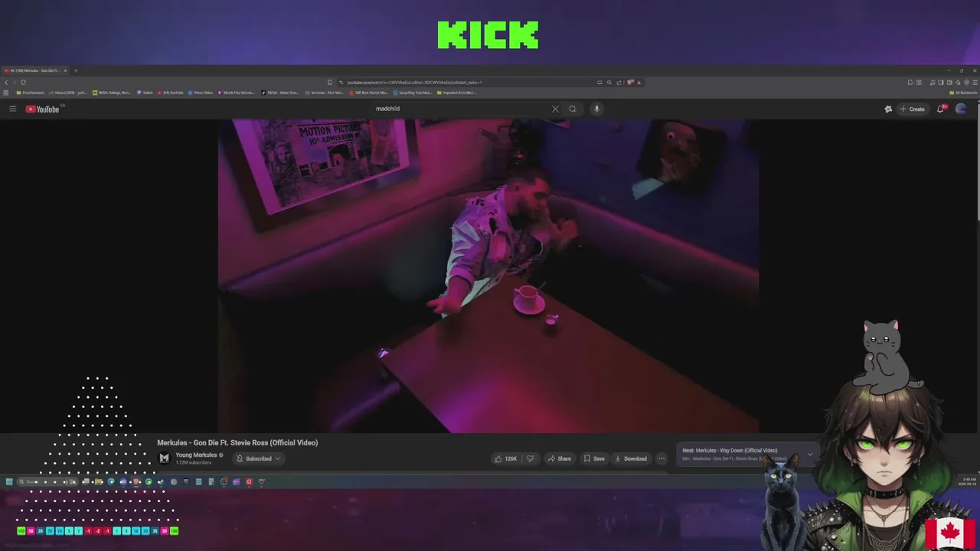Reload the browser page
Image resolution: width=980 pixels, height=551 pixels.
(23, 82)
